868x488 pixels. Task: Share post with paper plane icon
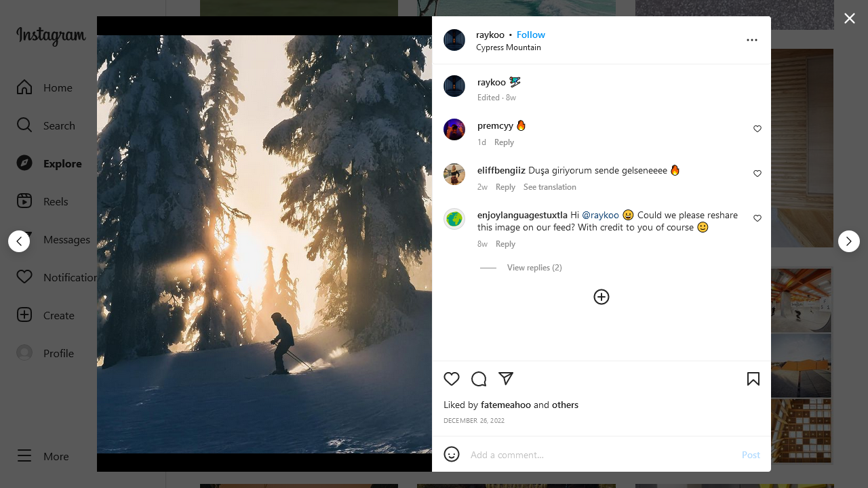[506, 379]
